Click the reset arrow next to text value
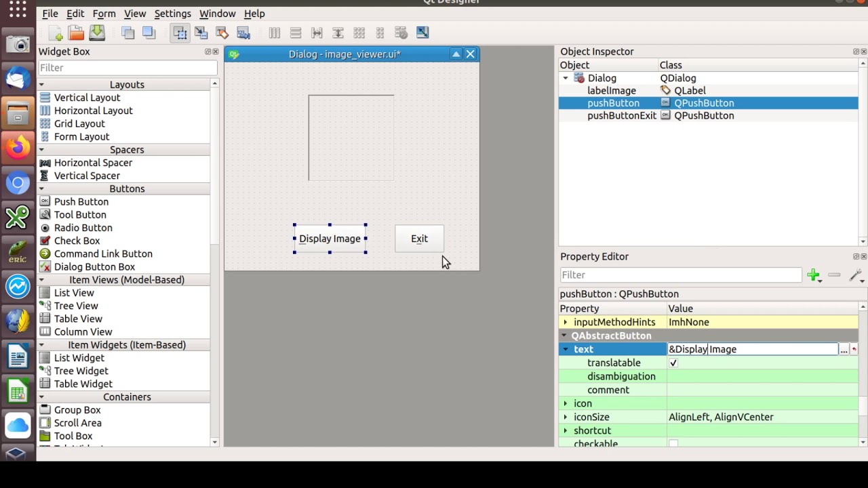This screenshot has width=868, height=488. click(854, 349)
